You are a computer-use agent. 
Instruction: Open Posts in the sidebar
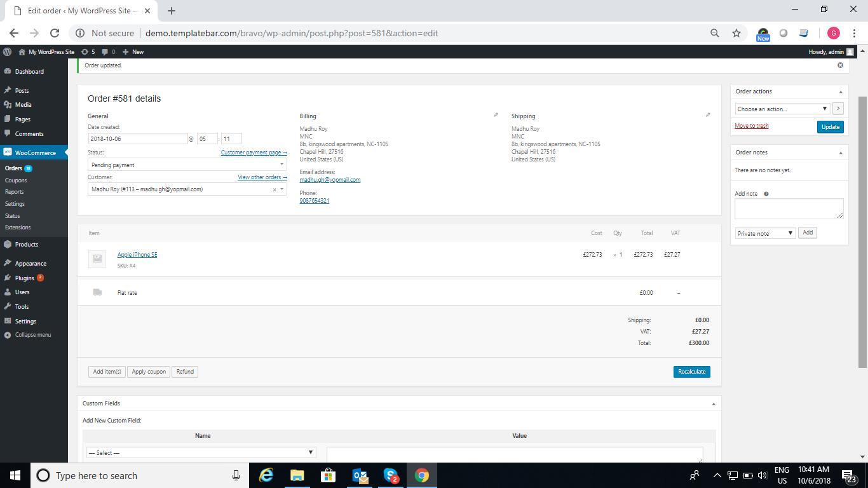point(22,91)
